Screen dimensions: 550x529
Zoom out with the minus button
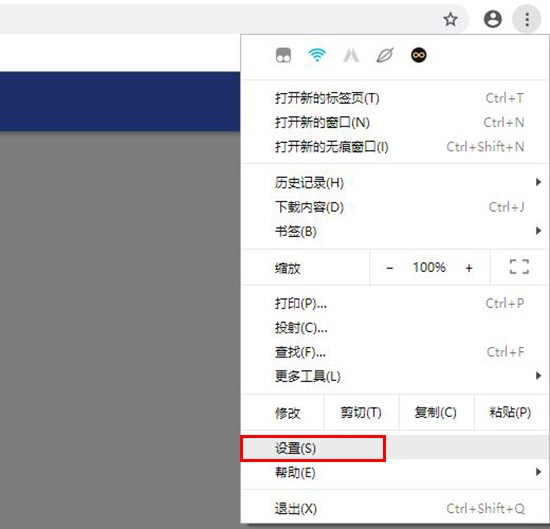click(x=389, y=268)
